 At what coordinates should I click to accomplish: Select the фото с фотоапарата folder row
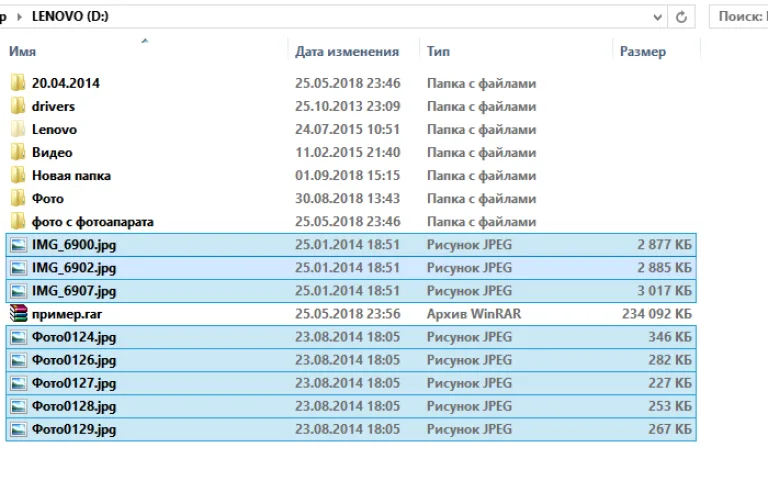click(x=351, y=221)
